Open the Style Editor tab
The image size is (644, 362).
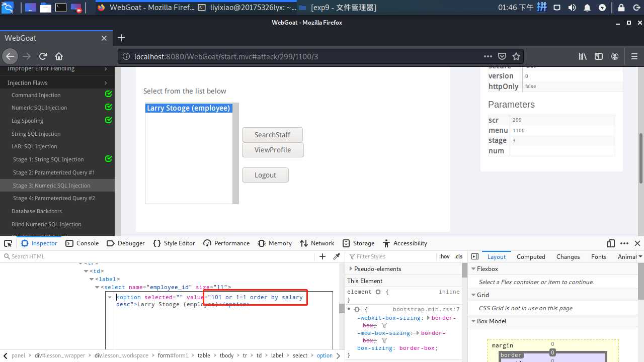pyautogui.click(x=174, y=243)
